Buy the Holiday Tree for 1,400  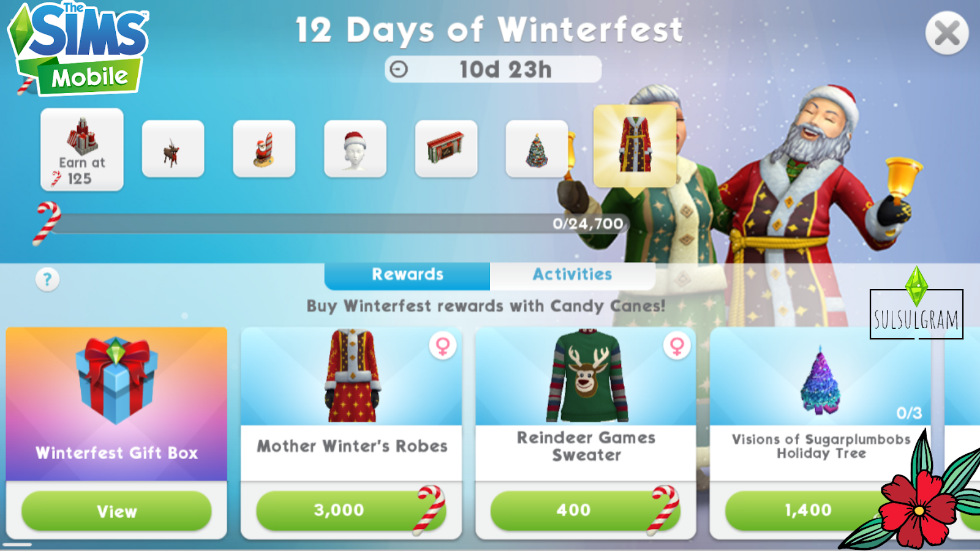pos(809,511)
